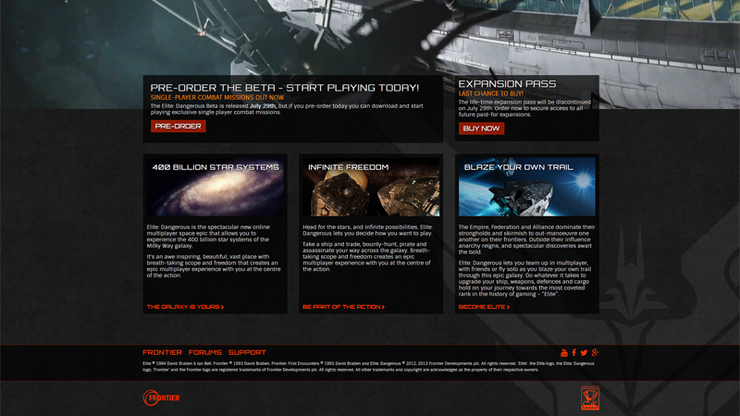The height and width of the screenshot is (416, 740).
Task: Click the orange Elite badge logo at bottom right
Action: click(x=590, y=398)
